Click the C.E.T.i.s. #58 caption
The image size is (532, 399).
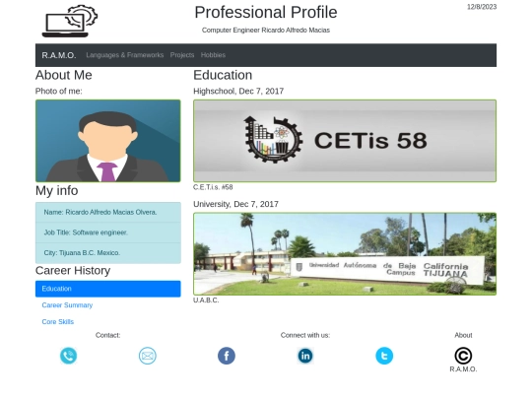click(213, 187)
